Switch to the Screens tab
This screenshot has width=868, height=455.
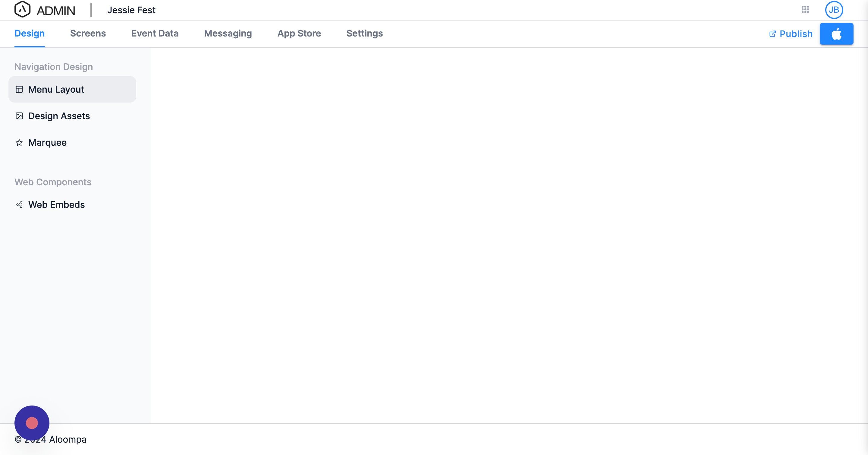[88, 33]
